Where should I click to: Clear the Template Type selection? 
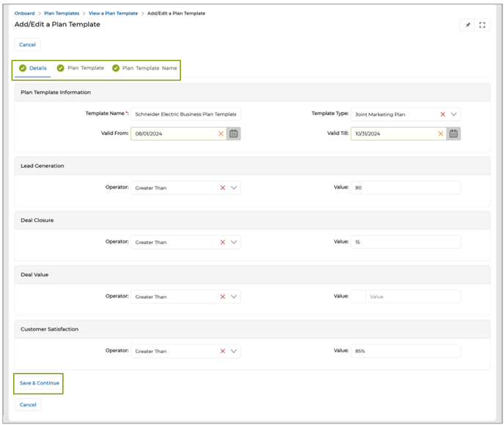pyautogui.click(x=442, y=114)
